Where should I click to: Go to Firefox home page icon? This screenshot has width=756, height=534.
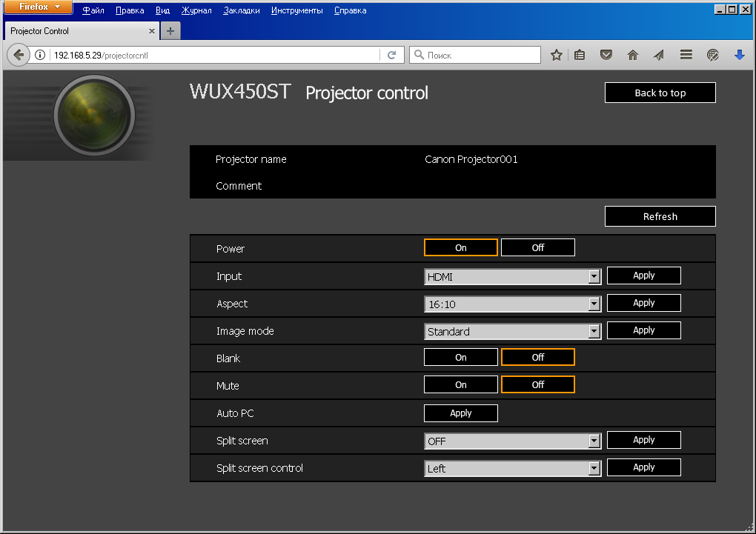point(632,55)
